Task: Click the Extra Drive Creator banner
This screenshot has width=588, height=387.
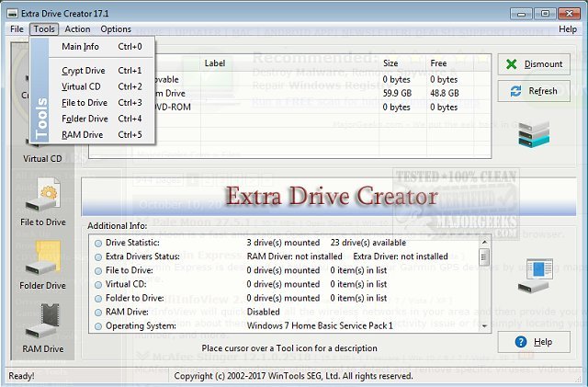Action: tap(329, 197)
